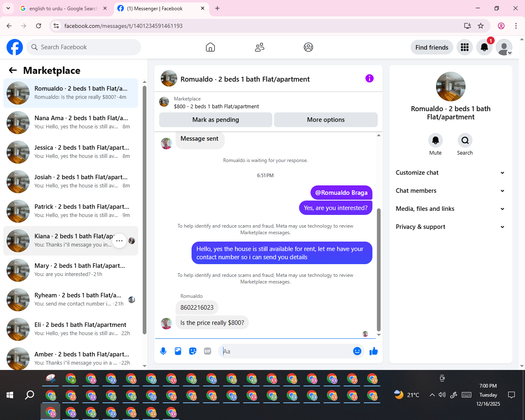Reload the page with browser refresh icon
This screenshot has height=420, width=525.
click(x=39, y=26)
